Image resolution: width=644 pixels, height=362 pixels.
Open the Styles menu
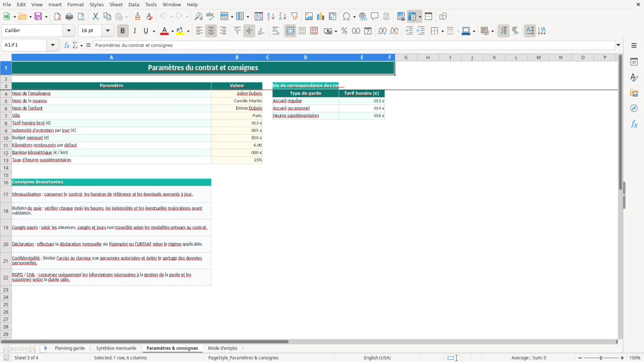click(97, 4)
